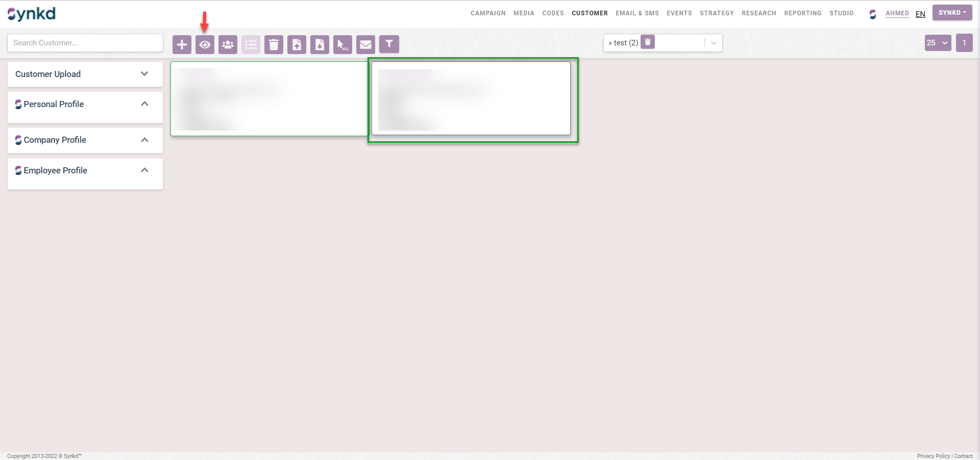This screenshot has height=460, width=980.
Task: Click the file upload icon
Action: point(297,44)
